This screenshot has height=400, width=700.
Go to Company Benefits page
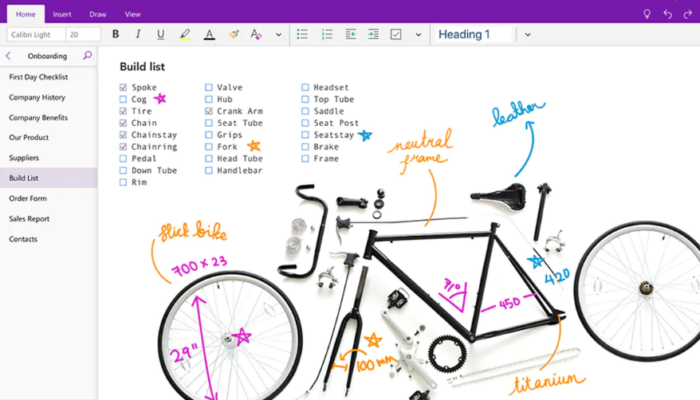[38, 117]
